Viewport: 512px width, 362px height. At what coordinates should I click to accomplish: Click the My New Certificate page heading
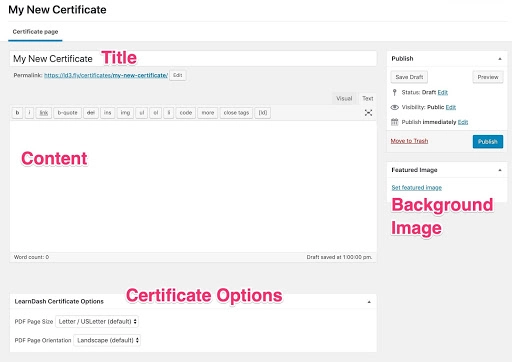tap(57, 10)
